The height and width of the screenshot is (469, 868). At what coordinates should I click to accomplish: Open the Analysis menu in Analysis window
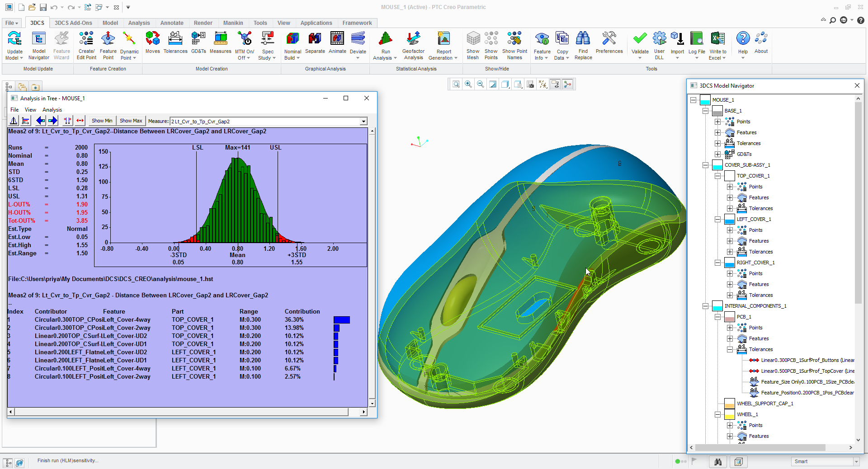click(x=52, y=110)
